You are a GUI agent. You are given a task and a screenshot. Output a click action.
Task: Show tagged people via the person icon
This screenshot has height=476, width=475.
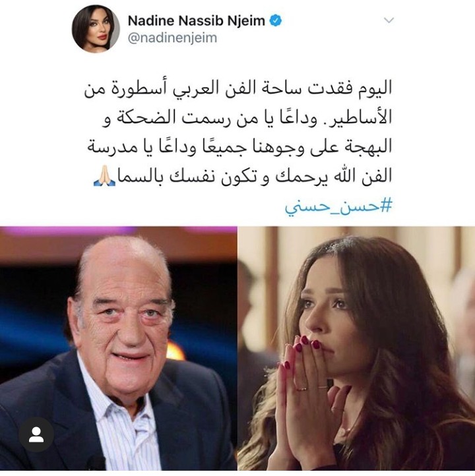click(x=36, y=434)
